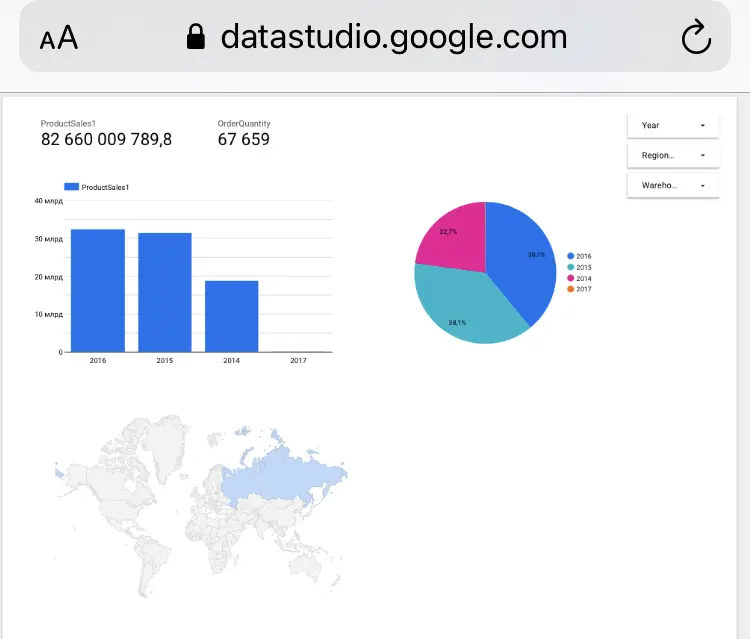750x639 pixels.
Task: Click the 2016 x-axis label
Action: 98,360
